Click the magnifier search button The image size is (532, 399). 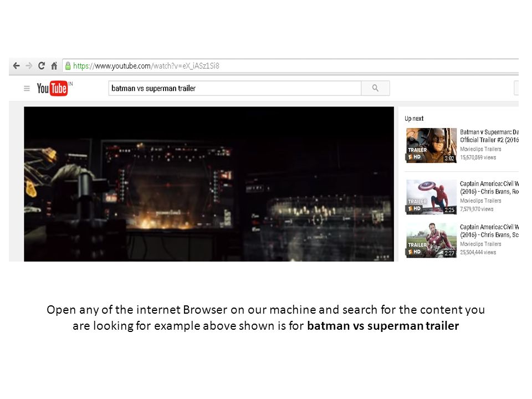(x=375, y=88)
